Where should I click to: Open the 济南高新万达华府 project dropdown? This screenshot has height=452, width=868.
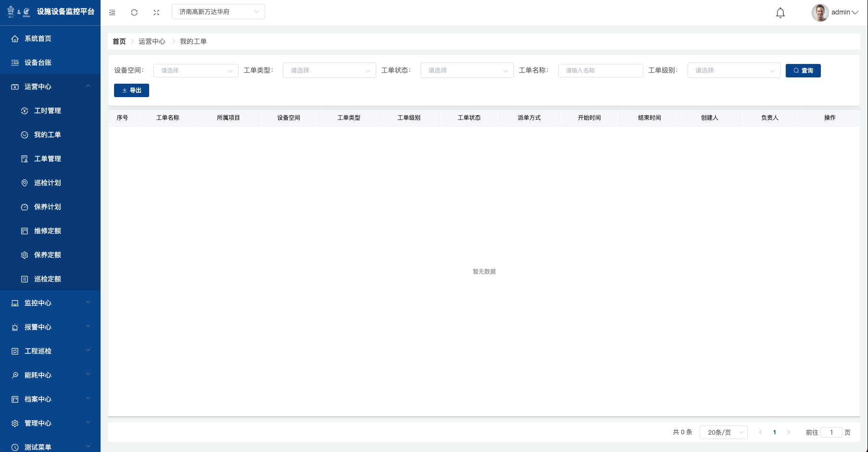click(x=218, y=12)
